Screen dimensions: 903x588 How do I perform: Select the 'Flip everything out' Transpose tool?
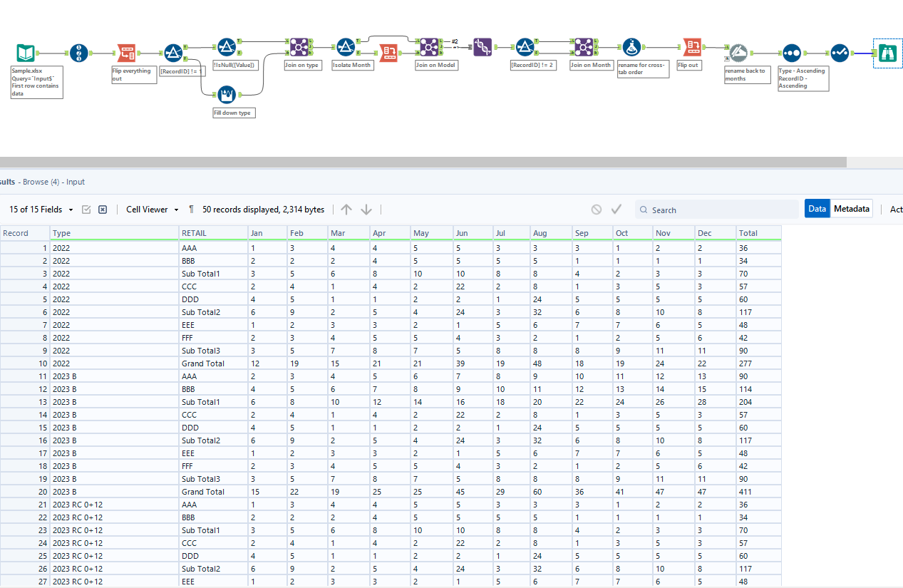coord(126,53)
